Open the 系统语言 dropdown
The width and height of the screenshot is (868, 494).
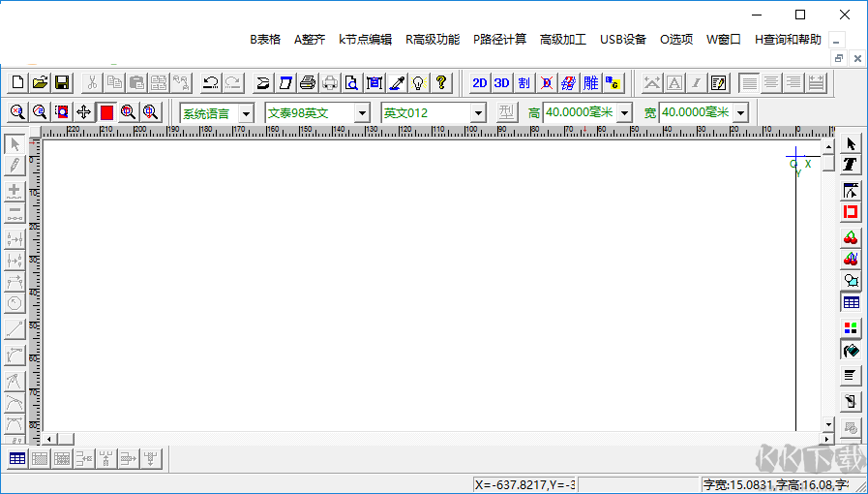tap(246, 113)
